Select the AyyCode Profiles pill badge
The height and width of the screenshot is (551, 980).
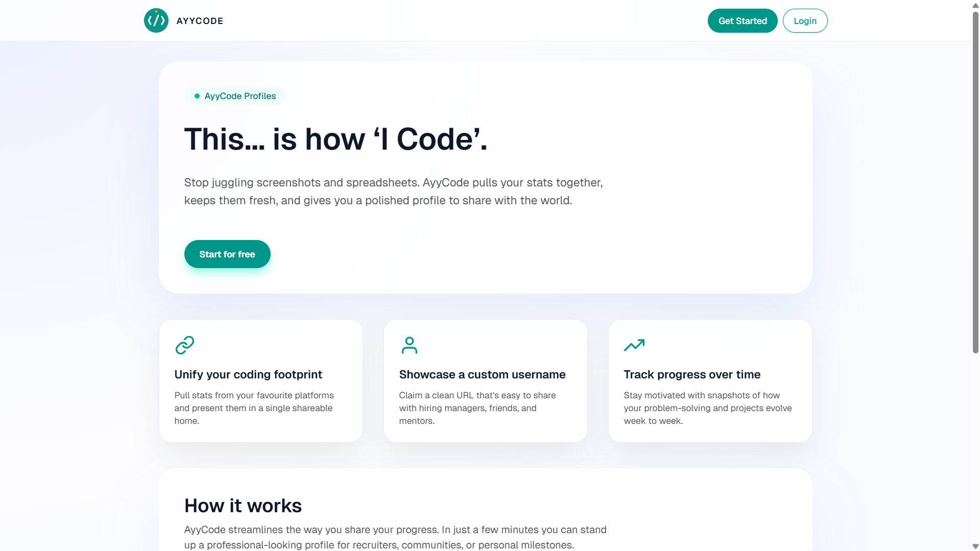tap(235, 95)
